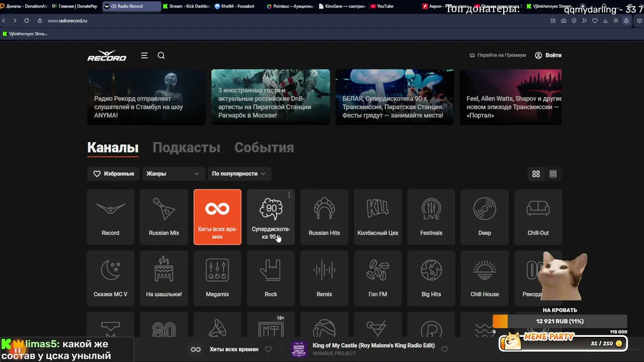This screenshot has width=644, height=362.
Task: Like the track King of My Castle
Action: (445, 349)
